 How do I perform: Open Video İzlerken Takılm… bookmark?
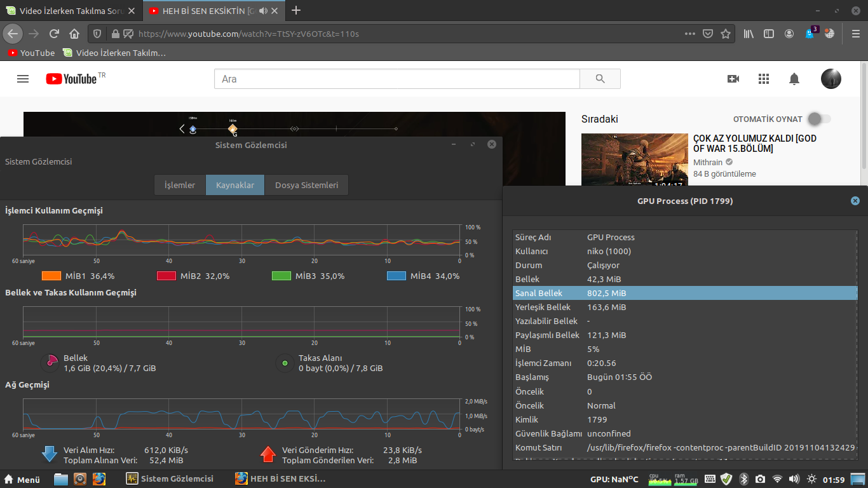[x=114, y=53]
